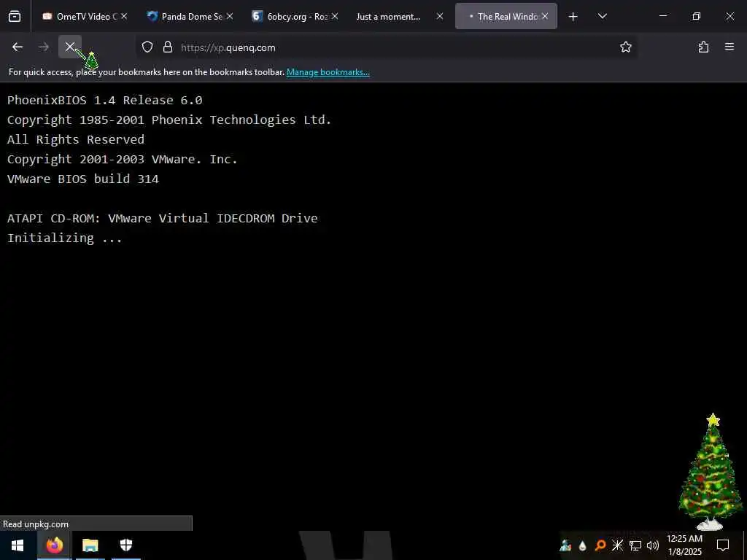Click the first tray icon with figure
747x560 pixels.
coord(565,545)
